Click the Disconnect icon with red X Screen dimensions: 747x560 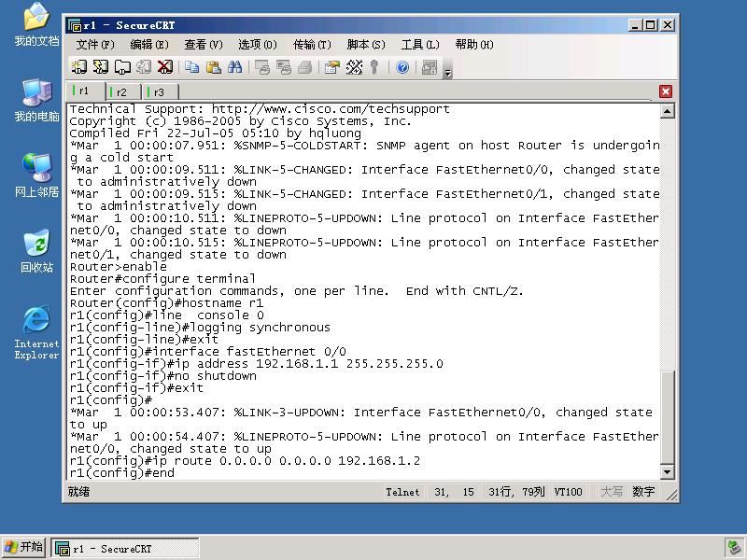tap(165, 67)
